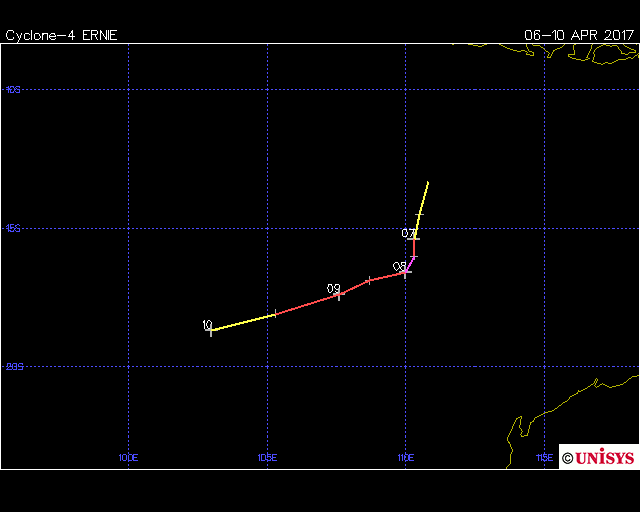Click the yellow track start point above day 07
Screen dimensions: 640x512
[x=427, y=183]
